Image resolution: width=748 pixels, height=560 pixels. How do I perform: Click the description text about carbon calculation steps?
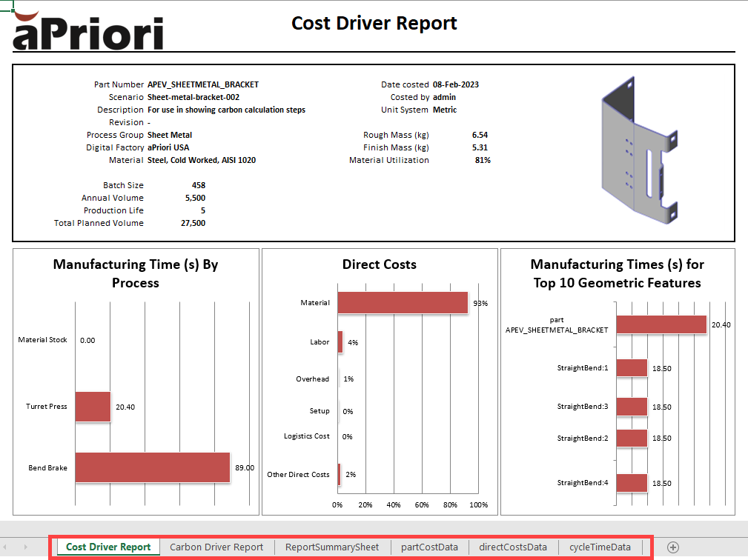(x=226, y=110)
